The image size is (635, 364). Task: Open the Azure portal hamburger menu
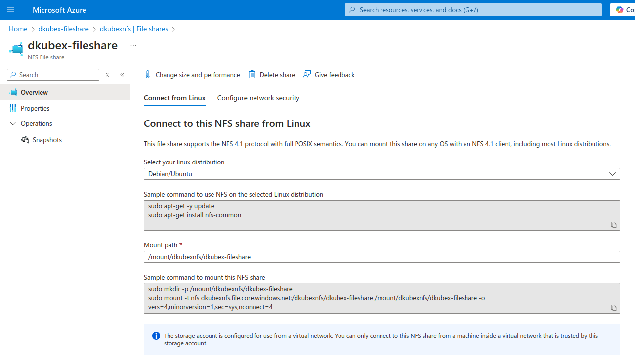click(11, 10)
